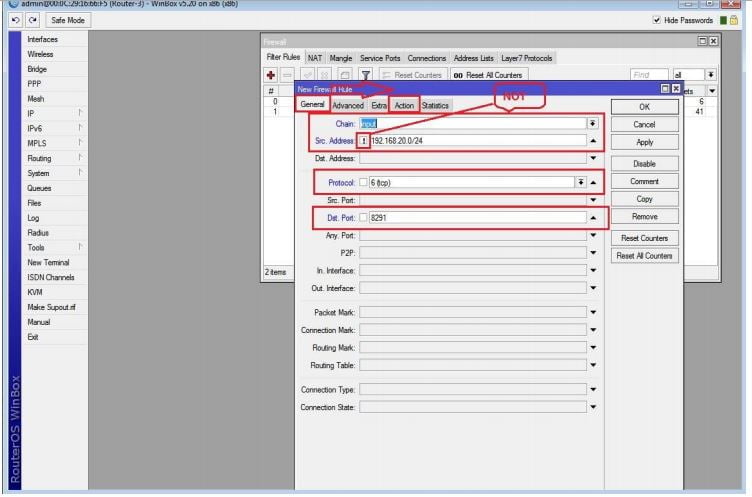Switch to the Action tab
Screen dimensions: 752x497
(404, 105)
